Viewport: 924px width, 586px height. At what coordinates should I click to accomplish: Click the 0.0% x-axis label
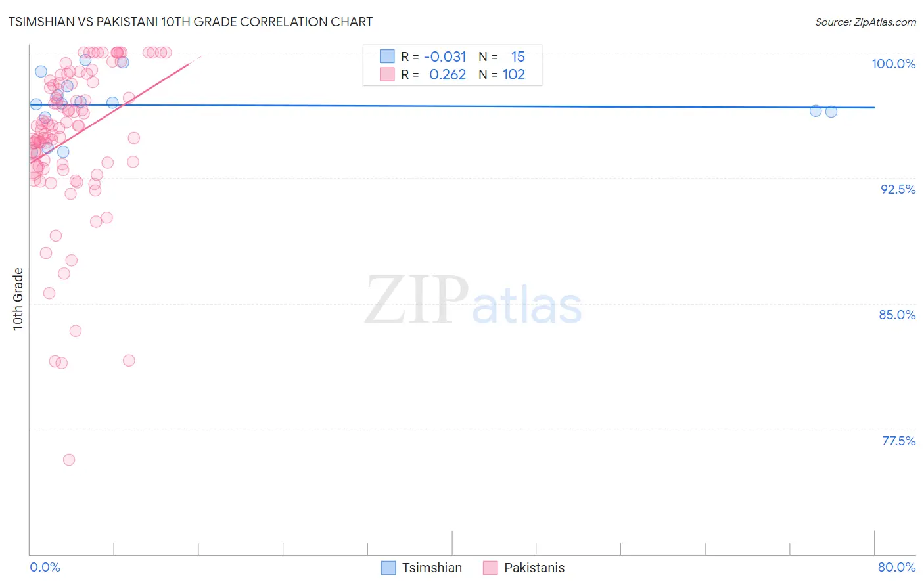tap(45, 567)
